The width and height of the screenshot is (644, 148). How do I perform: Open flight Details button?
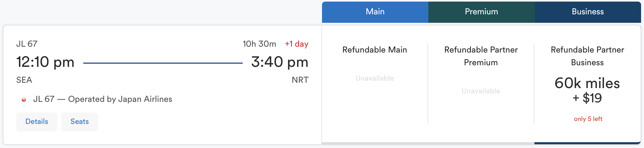(37, 122)
